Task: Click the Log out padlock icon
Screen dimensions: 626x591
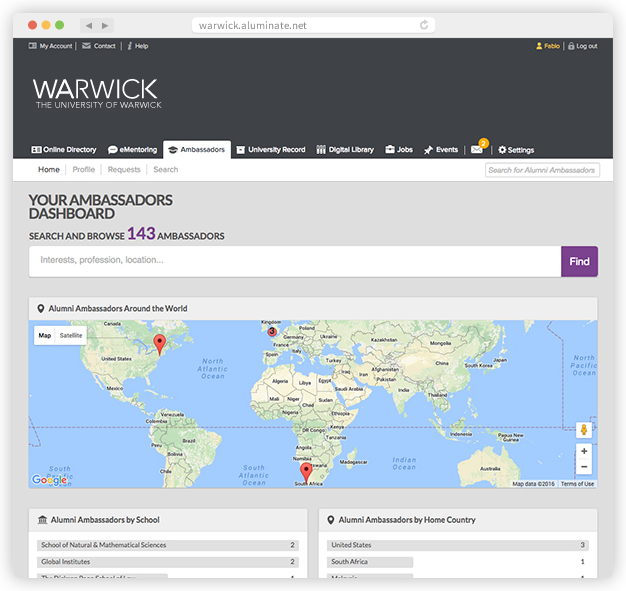Action: tap(571, 46)
